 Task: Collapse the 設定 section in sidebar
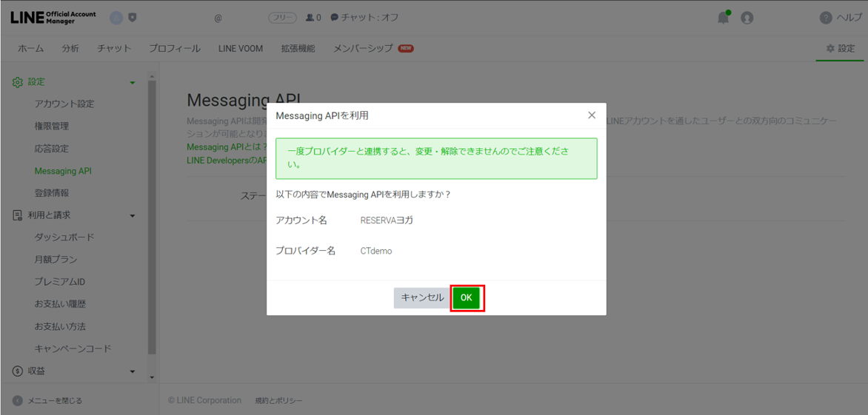click(x=133, y=82)
